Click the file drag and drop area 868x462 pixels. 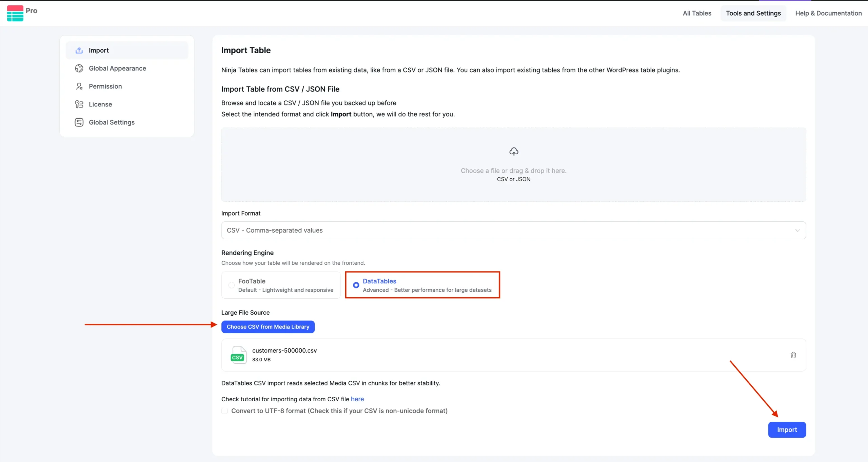coord(513,164)
